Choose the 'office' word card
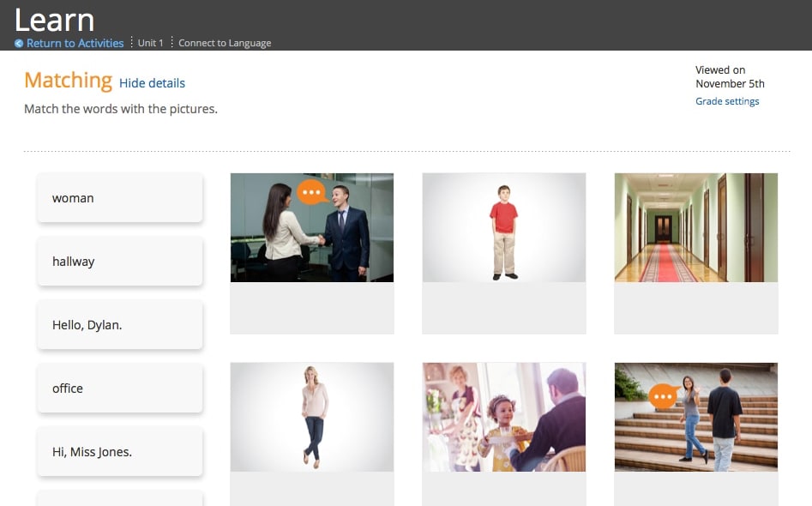The width and height of the screenshot is (812, 506). (120, 389)
